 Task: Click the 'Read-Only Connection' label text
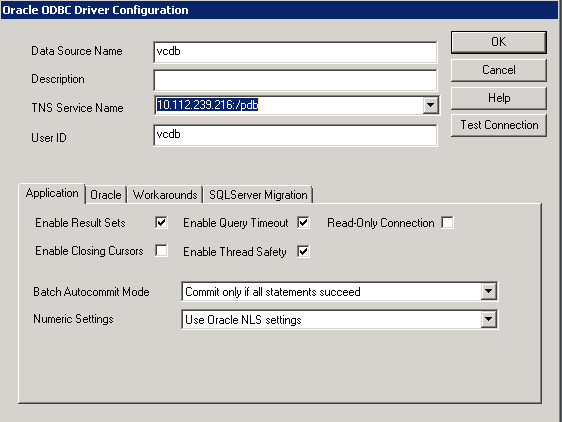click(381, 223)
